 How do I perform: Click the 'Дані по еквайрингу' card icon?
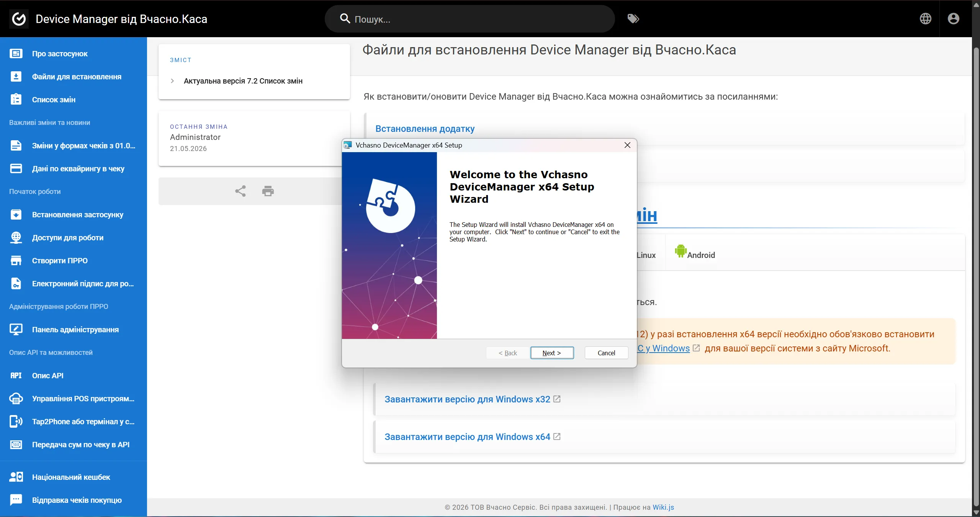[16, 169]
